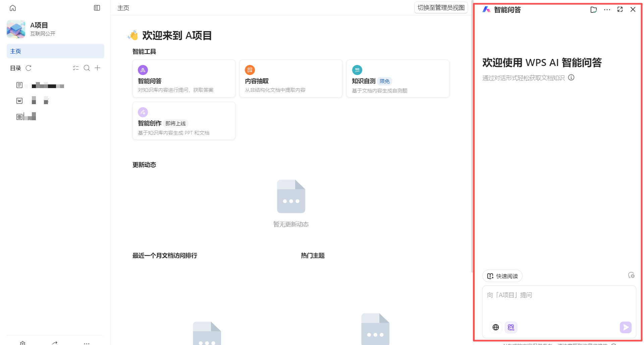Open the first document entry in 目录
The width and height of the screenshot is (644, 345).
(x=40, y=85)
